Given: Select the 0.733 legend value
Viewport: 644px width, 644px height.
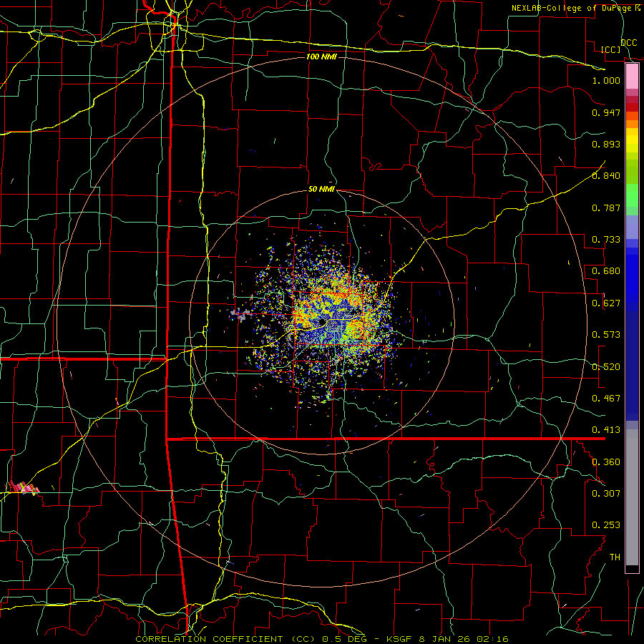Looking at the screenshot, I should point(606,240).
